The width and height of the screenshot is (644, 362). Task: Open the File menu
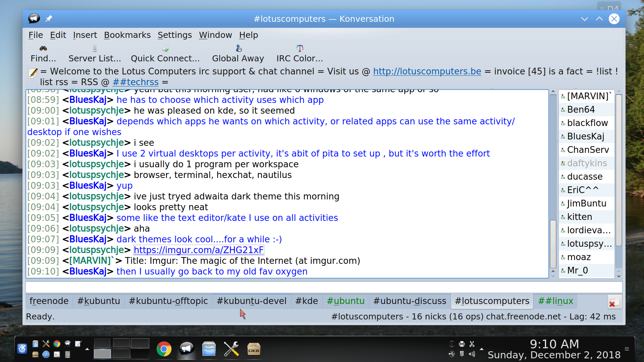pos(36,35)
